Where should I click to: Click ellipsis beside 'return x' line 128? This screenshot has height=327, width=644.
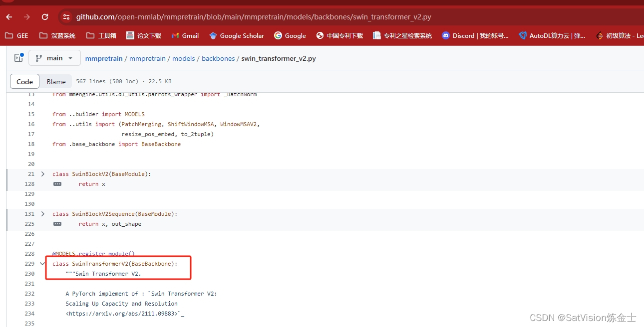(x=57, y=184)
